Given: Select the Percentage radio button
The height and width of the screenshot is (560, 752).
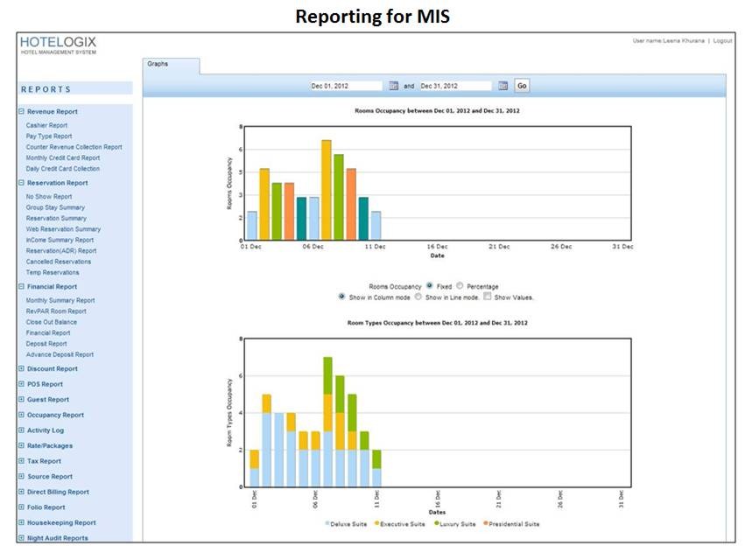Looking at the screenshot, I should click(x=460, y=286).
